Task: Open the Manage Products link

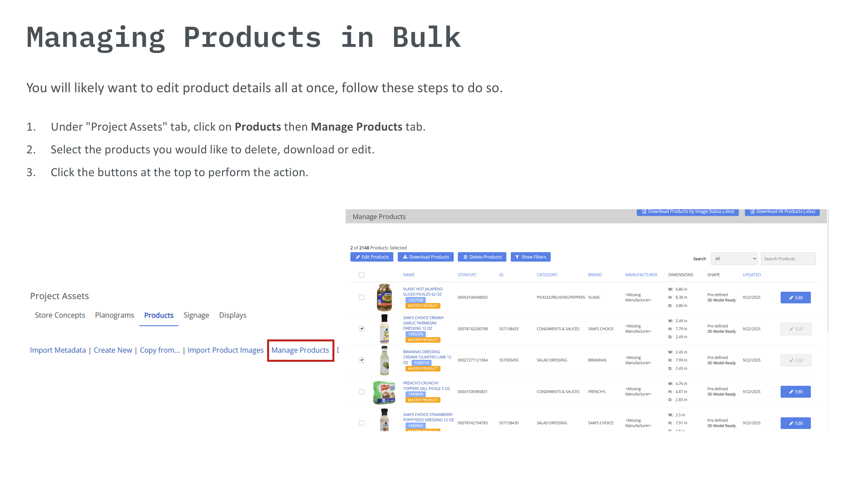Action: pyautogui.click(x=300, y=350)
